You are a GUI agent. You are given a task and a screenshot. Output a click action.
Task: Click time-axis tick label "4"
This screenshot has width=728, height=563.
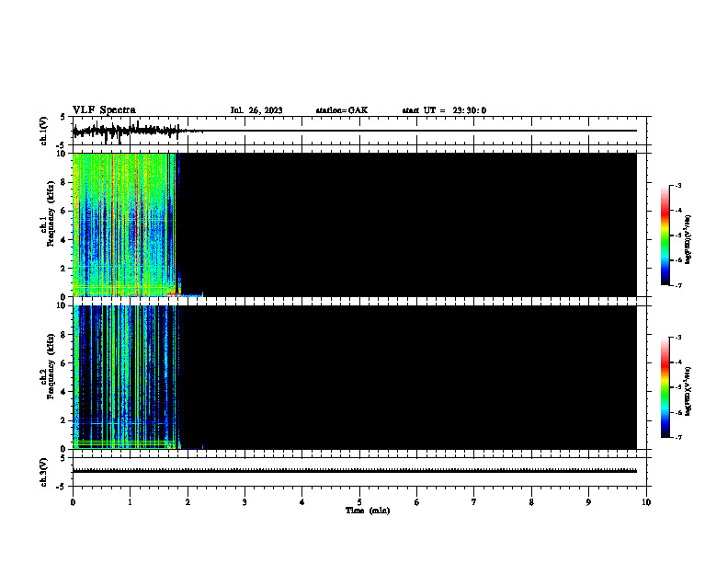tap(302, 502)
